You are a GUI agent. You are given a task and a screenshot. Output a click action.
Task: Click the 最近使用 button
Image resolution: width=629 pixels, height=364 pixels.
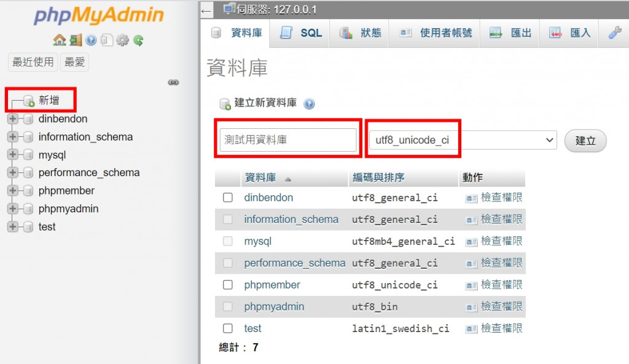[x=33, y=62]
